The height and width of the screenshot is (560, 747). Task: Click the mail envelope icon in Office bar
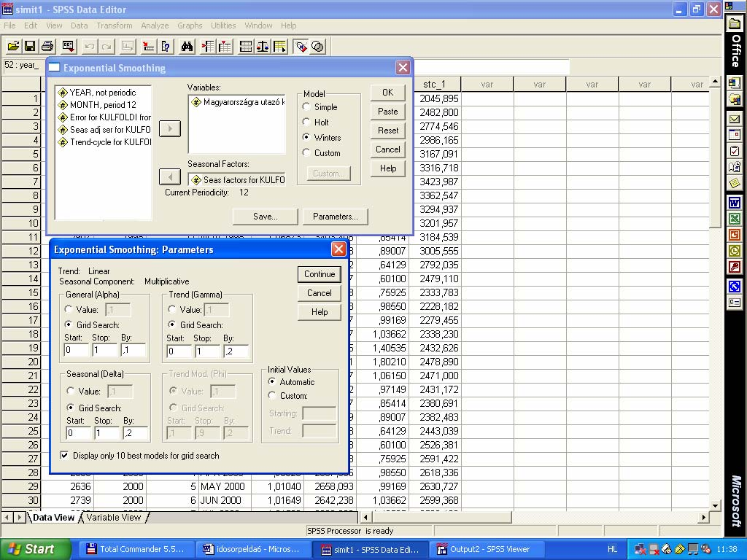click(x=735, y=119)
